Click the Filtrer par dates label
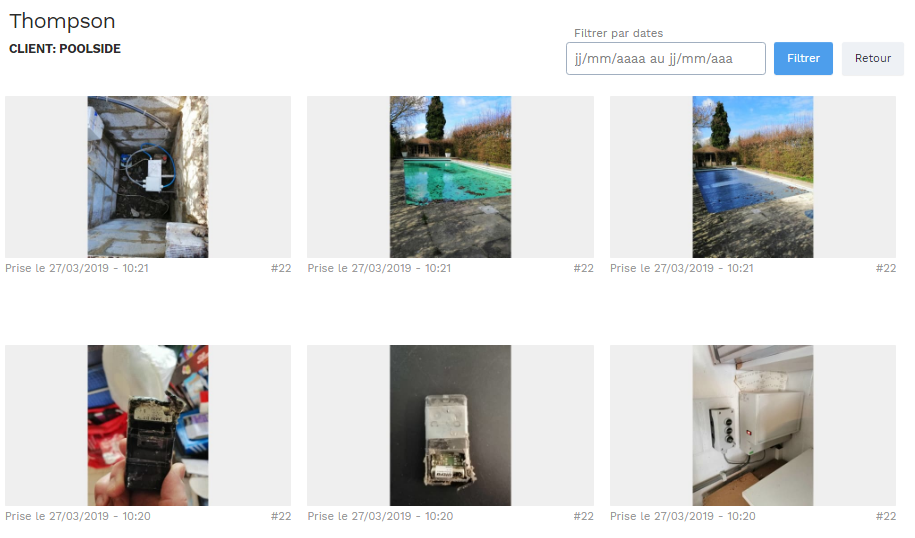The height and width of the screenshot is (538, 915). (619, 33)
